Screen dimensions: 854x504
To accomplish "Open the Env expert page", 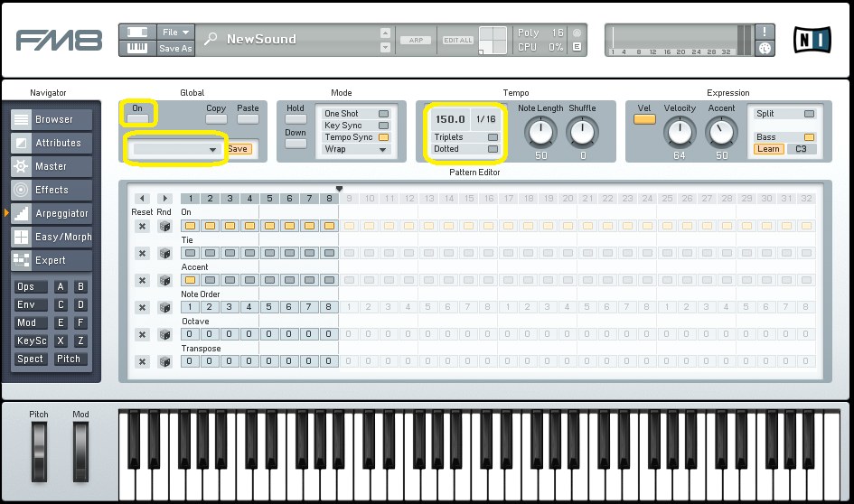I will click(31, 304).
